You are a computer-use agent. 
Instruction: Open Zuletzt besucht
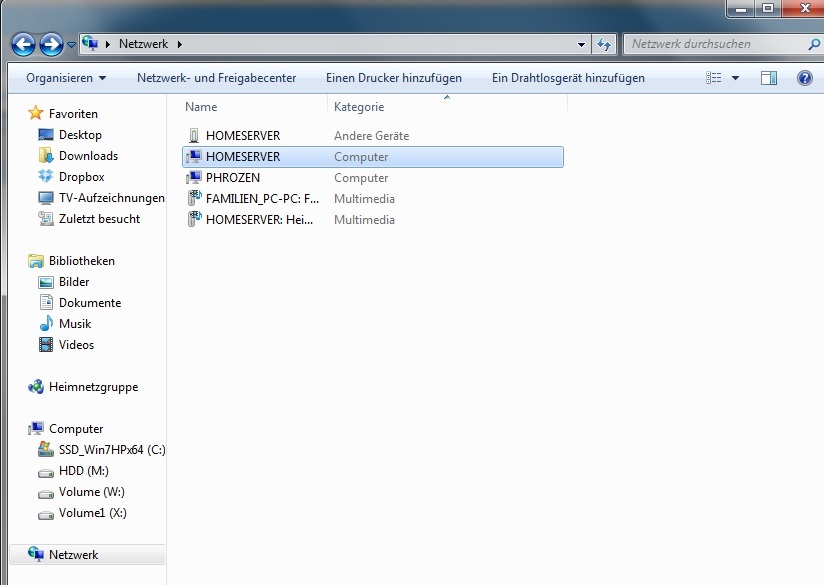click(x=99, y=219)
